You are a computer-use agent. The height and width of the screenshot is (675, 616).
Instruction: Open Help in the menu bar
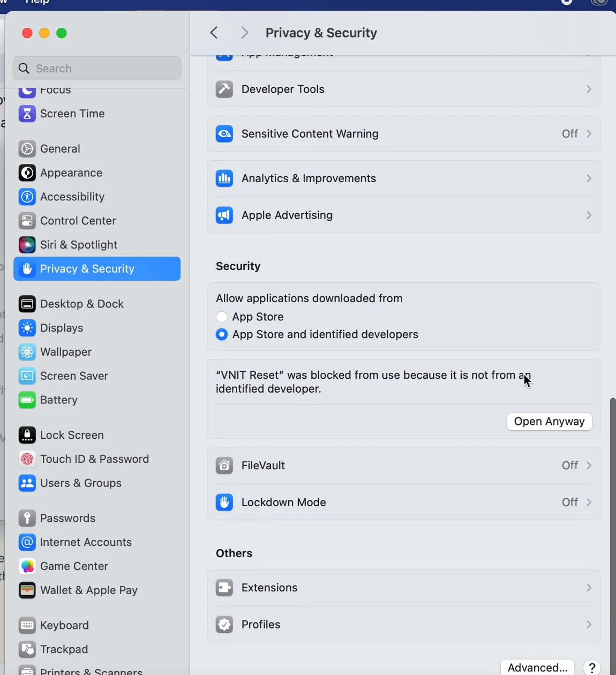click(x=37, y=2)
